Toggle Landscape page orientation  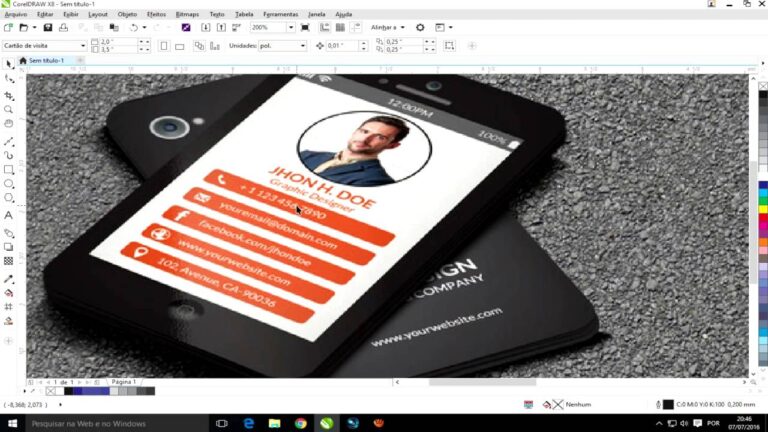pos(180,46)
